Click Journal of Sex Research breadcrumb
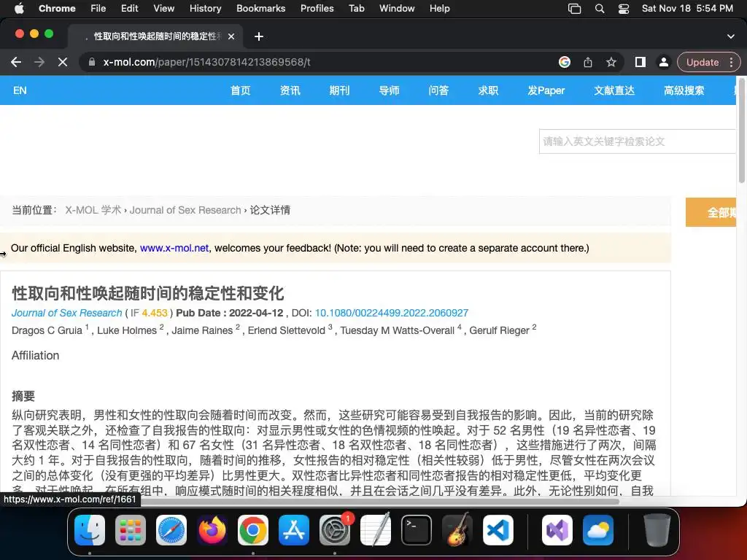The image size is (747, 560). pos(185,210)
